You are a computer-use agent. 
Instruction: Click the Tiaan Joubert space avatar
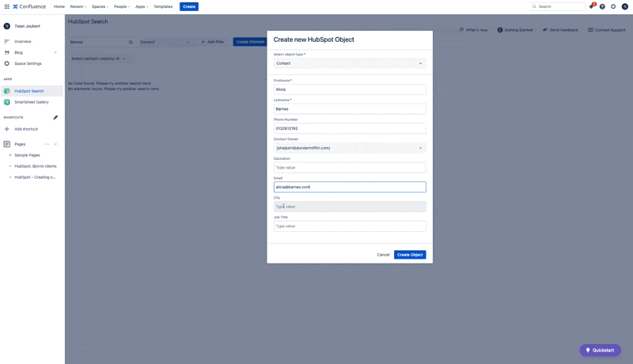click(x=7, y=26)
